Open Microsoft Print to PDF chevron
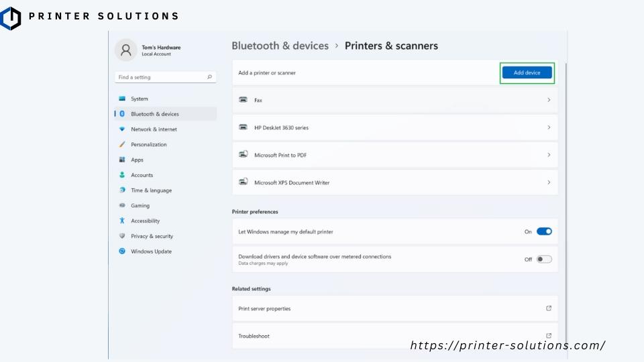 tap(549, 155)
